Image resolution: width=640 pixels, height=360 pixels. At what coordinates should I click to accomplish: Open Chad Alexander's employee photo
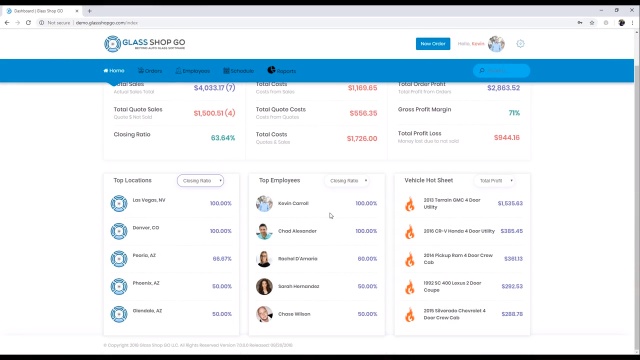(264, 231)
